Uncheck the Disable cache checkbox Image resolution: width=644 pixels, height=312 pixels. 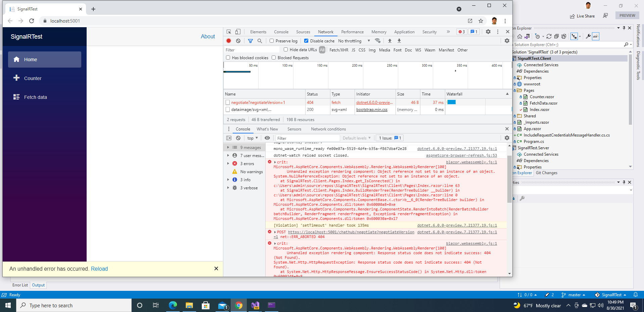[x=306, y=41]
